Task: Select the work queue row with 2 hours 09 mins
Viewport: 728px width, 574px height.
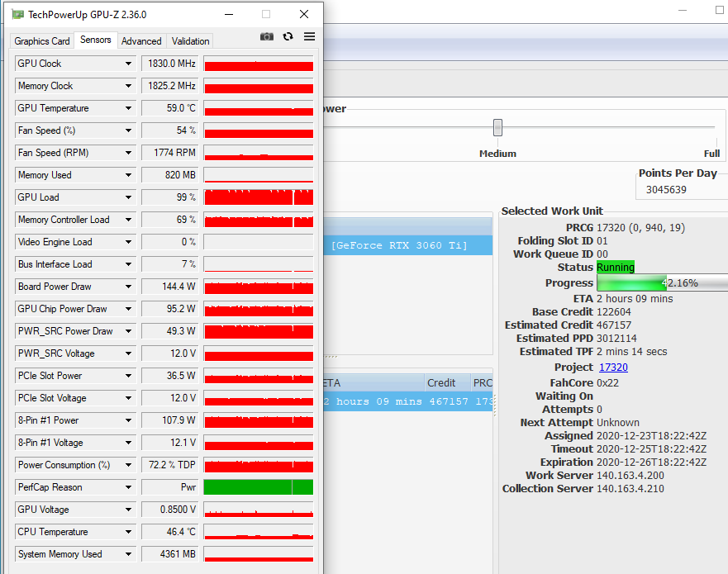Action: [407, 401]
